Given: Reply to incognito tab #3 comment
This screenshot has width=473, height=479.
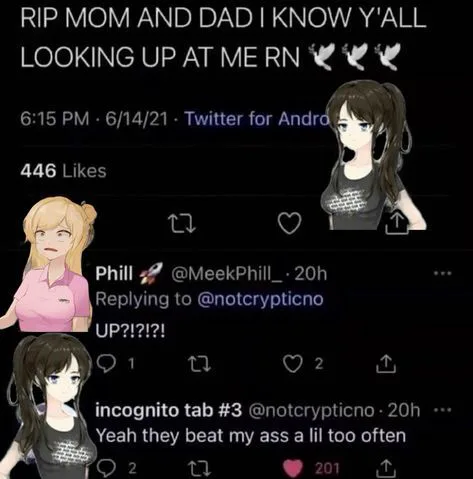Looking at the screenshot, I should tap(106, 468).
